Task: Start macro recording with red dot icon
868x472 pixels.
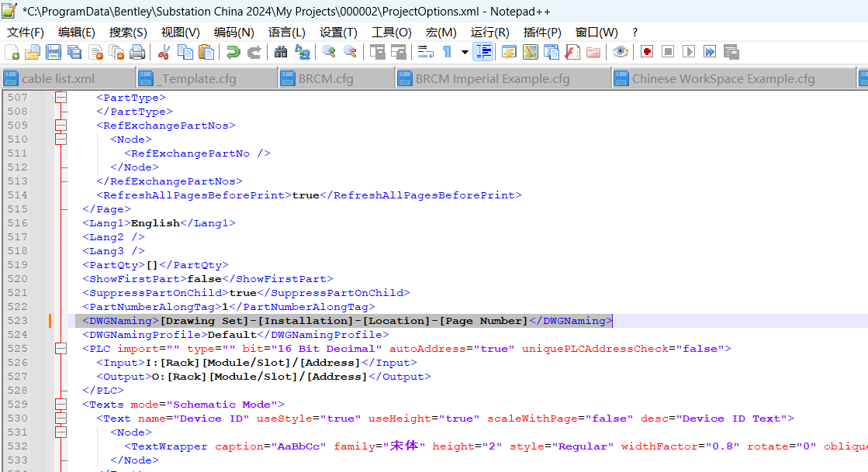Action: [x=646, y=52]
